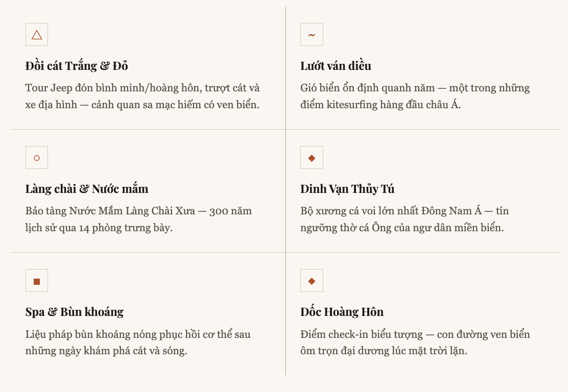Click the whale skeleton description text
Viewport: 568px width, 392px height.
(x=405, y=219)
